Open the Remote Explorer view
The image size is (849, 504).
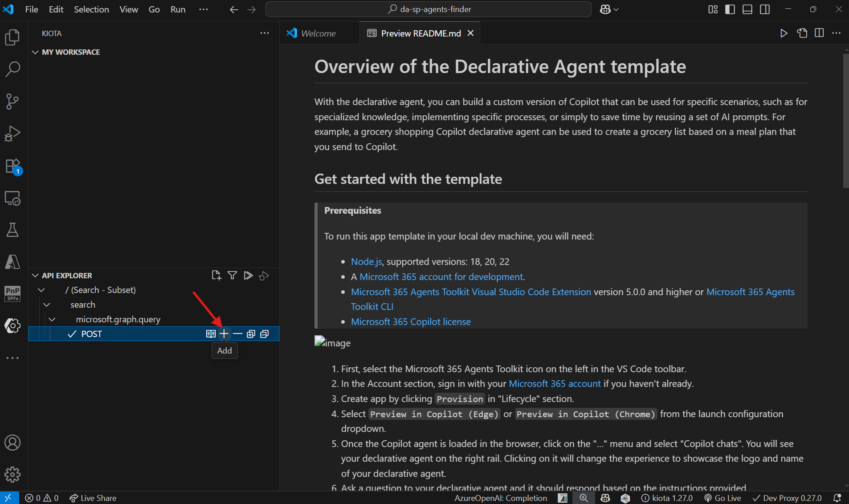[12, 198]
